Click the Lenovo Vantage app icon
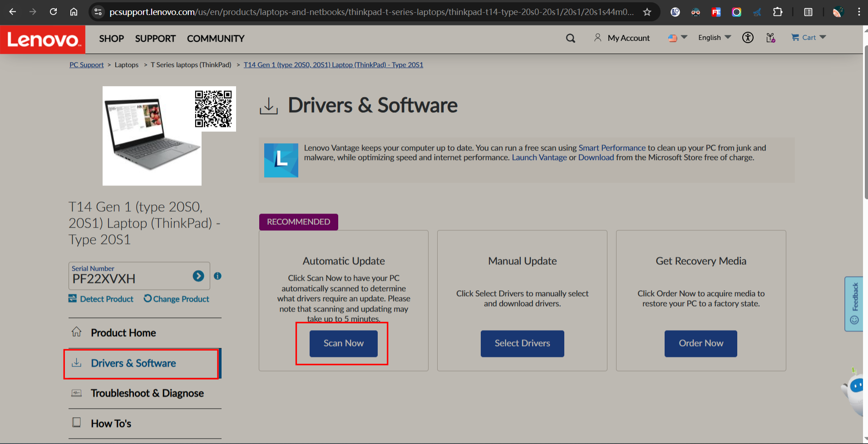 click(x=281, y=160)
